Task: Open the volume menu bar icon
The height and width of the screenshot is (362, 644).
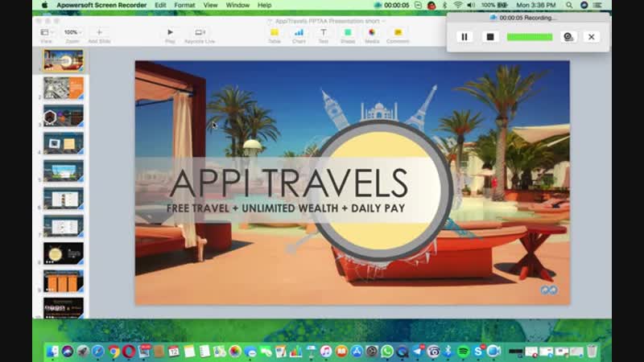Action: [471, 6]
